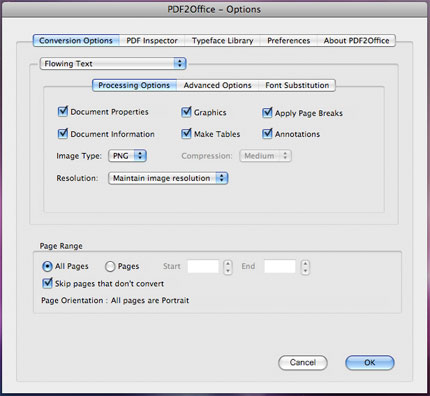Confirm options with the OK button
The width and height of the screenshot is (430, 396).
pyautogui.click(x=370, y=362)
